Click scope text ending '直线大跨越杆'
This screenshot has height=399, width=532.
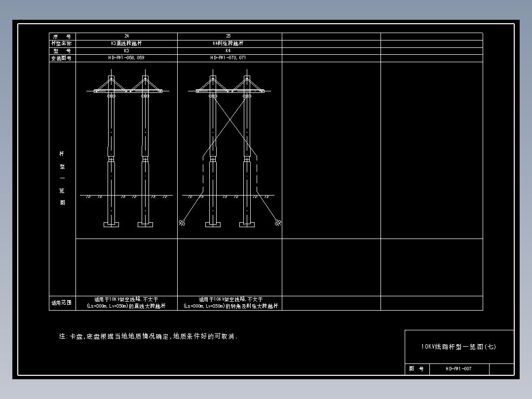[x=126, y=303]
